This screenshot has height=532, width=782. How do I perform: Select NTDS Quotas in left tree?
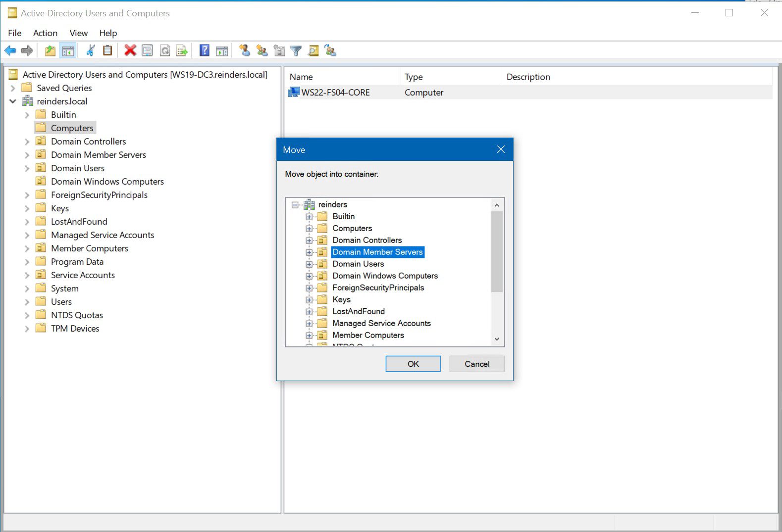tap(77, 315)
